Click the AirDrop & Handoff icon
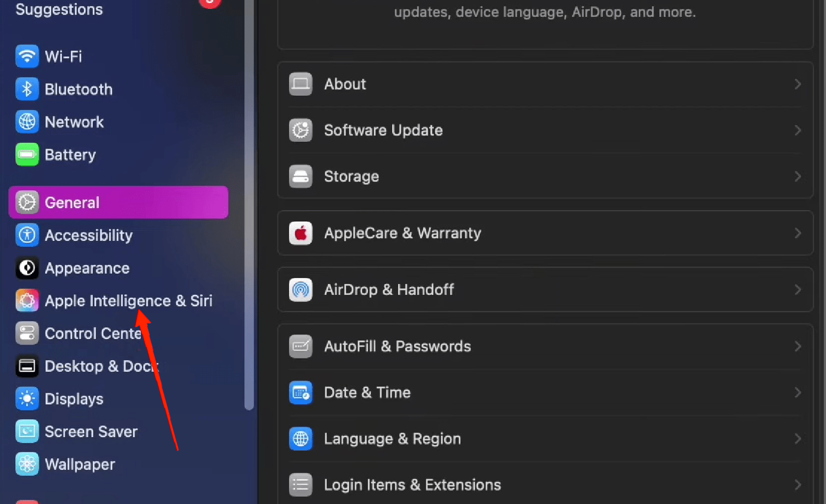 (300, 289)
